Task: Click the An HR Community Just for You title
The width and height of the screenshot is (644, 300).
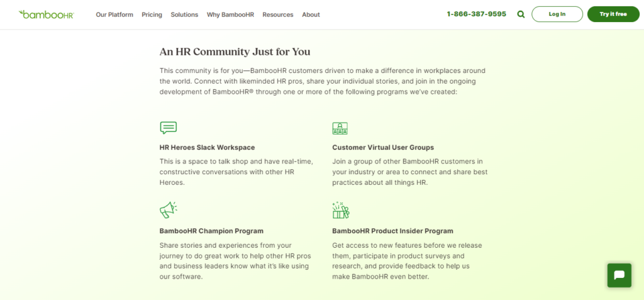Action: [x=235, y=52]
